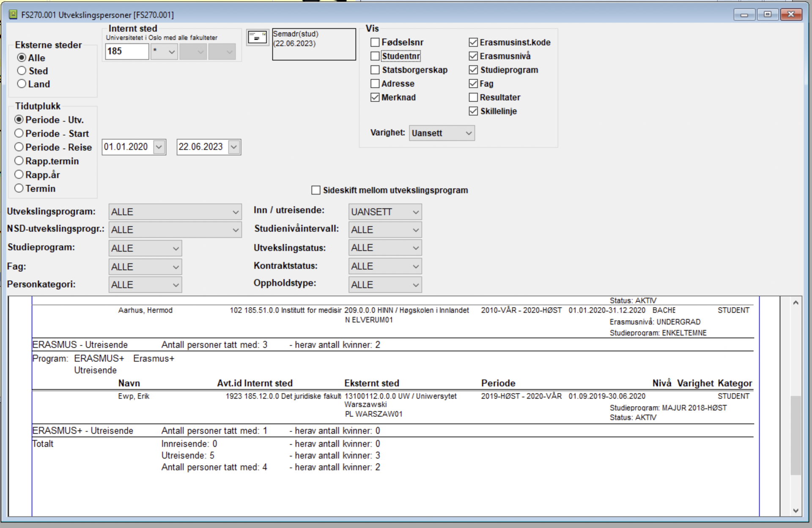
Task: Choose Periode - Reise time selection
Action: [19, 147]
